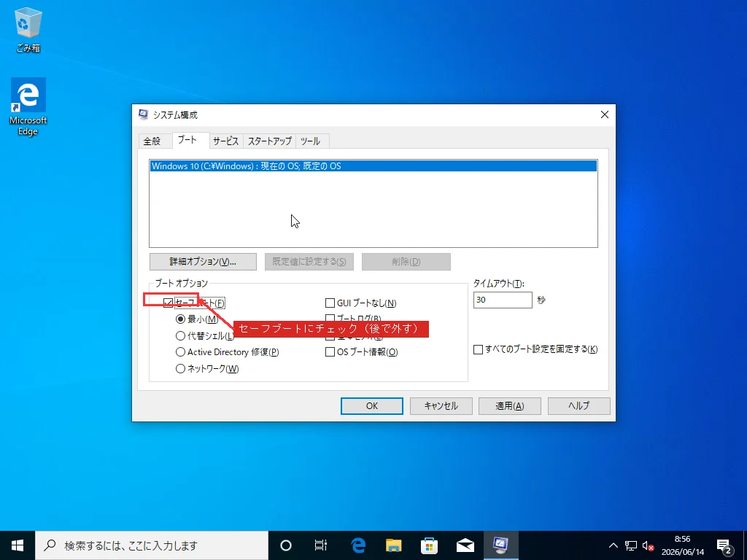Select the System Configuration taskbar icon
The image size is (747, 560).
pos(500,545)
